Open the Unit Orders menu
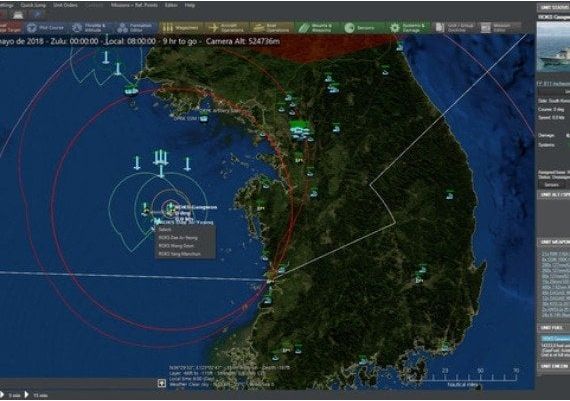The image size is (570, 401). (65, 5)
